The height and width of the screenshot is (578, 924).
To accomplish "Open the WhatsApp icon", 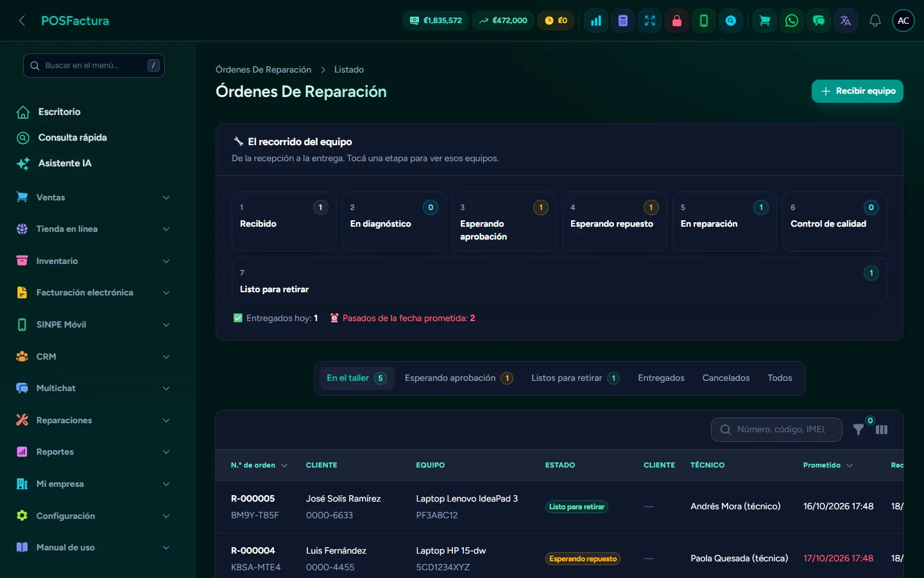I will (792, 21).
